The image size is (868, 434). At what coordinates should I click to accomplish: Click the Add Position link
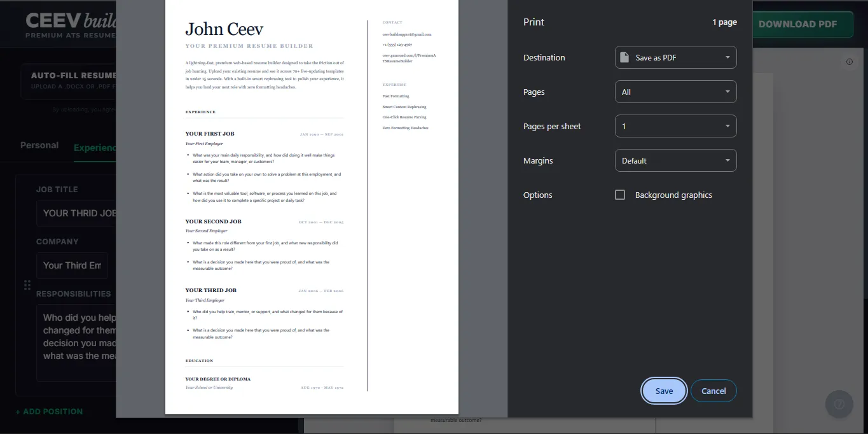click(49, 412)
